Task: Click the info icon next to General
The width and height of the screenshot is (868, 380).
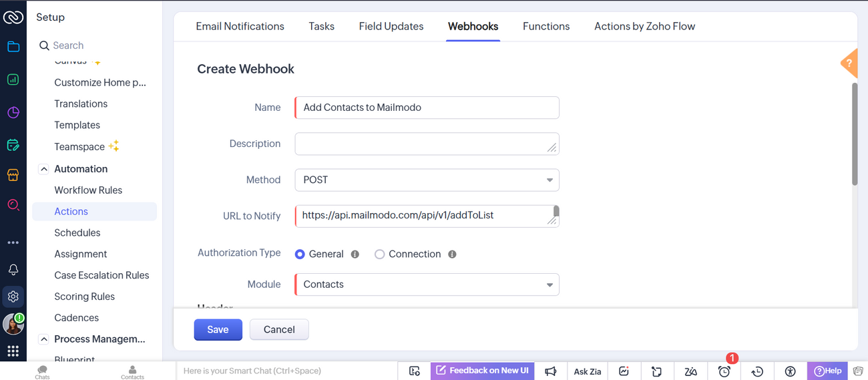Action: tap(355, 254)
